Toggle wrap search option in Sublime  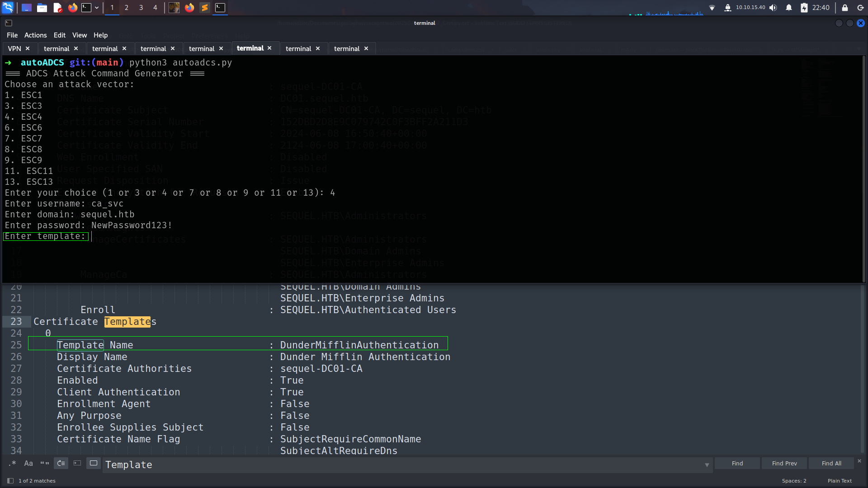click(x=61, y=463)
